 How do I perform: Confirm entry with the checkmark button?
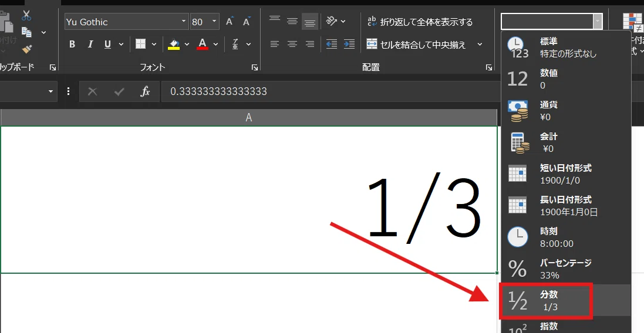pos(119,91)
